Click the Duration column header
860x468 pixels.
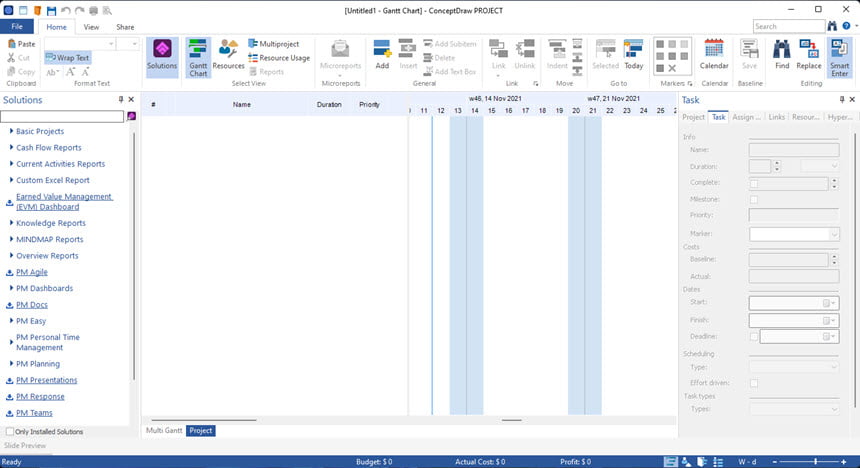coord(329,104)
